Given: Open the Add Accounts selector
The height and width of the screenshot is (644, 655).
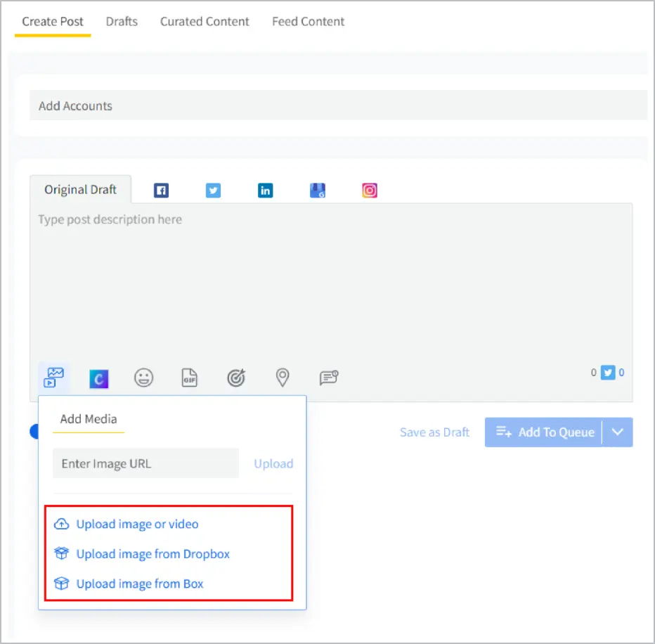Looking at the screenshot, I should click(337, 105).
